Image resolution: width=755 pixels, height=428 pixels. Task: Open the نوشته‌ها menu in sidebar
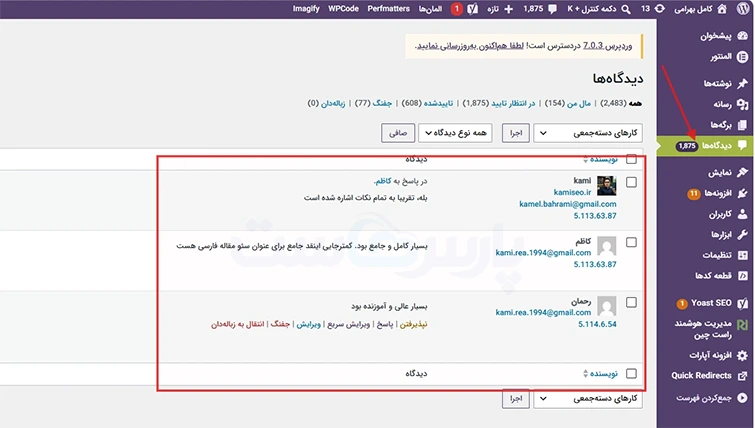pyautogui.click(x=717, y=83)
